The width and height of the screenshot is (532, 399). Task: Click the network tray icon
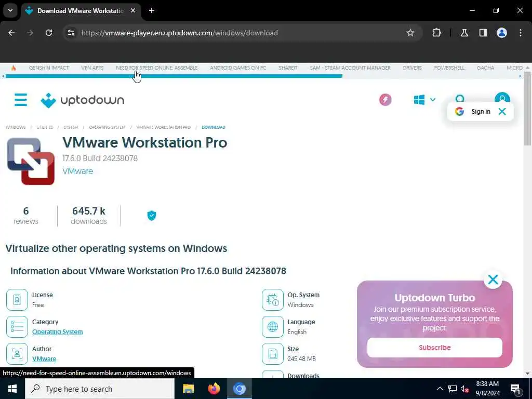(x=453, y=389)
